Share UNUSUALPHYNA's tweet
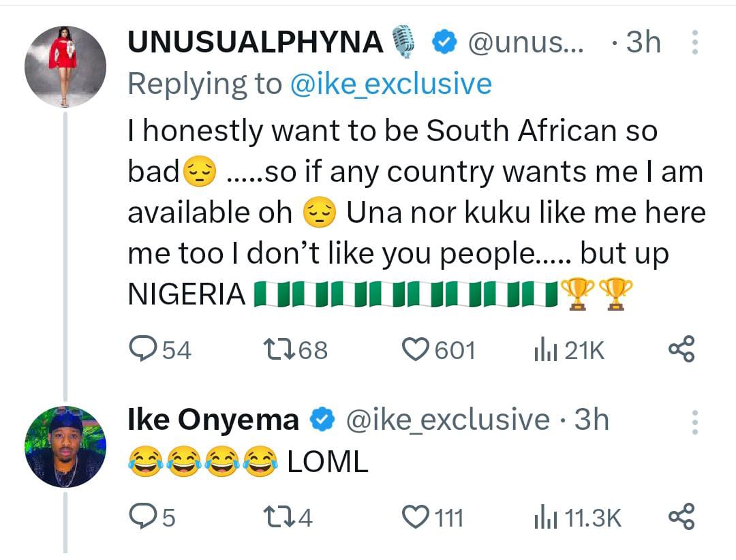Screen dimensions: 736x560 [x=681, y=349]
